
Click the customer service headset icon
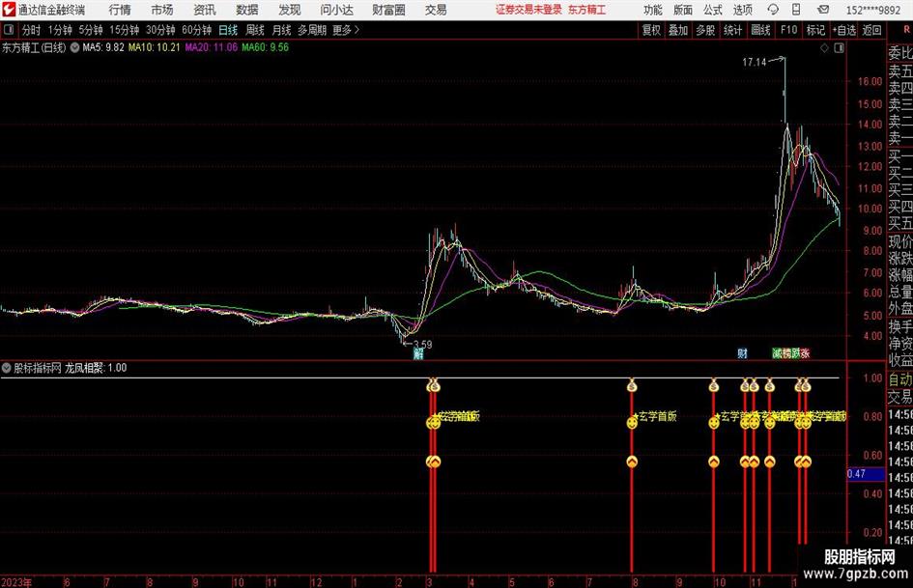pyautogui.click(x=773, y=10)
